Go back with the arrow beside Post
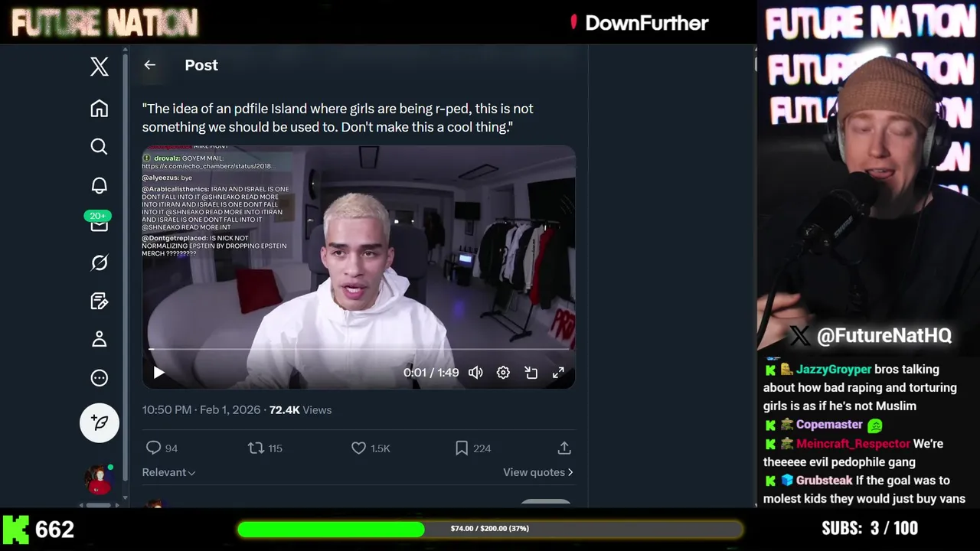 click(150, 65)
